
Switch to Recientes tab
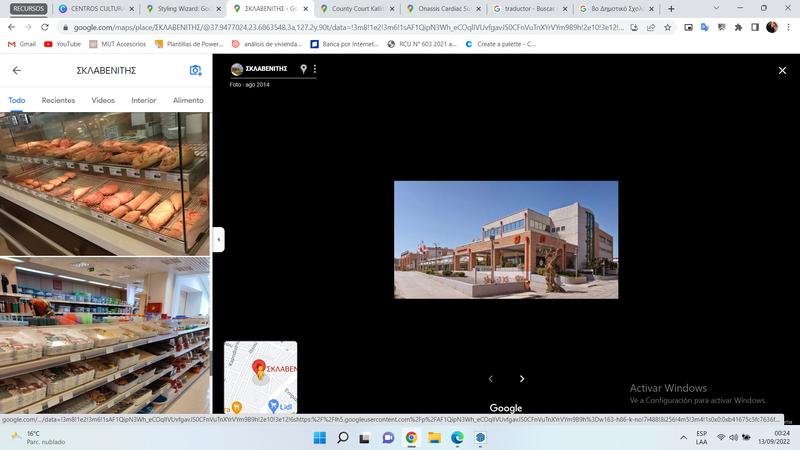(58, 100)
